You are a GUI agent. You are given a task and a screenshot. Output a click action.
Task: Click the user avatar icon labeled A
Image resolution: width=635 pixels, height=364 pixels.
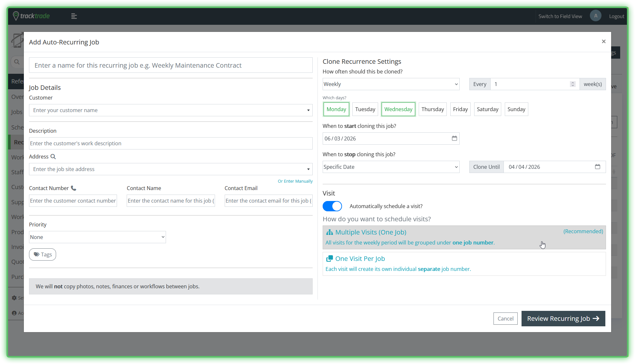coord(595,16)
